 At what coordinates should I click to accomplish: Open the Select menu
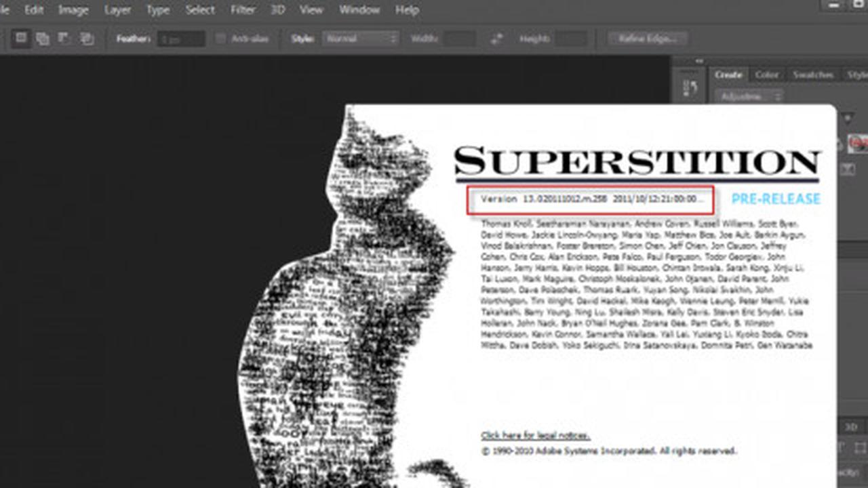[200, 10]
